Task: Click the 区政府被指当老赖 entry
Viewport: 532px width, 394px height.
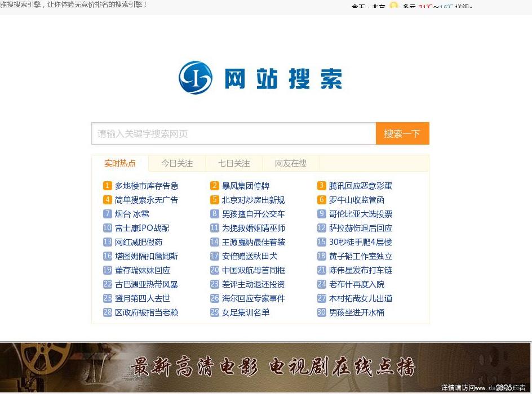Action: [x=147, y=312]
